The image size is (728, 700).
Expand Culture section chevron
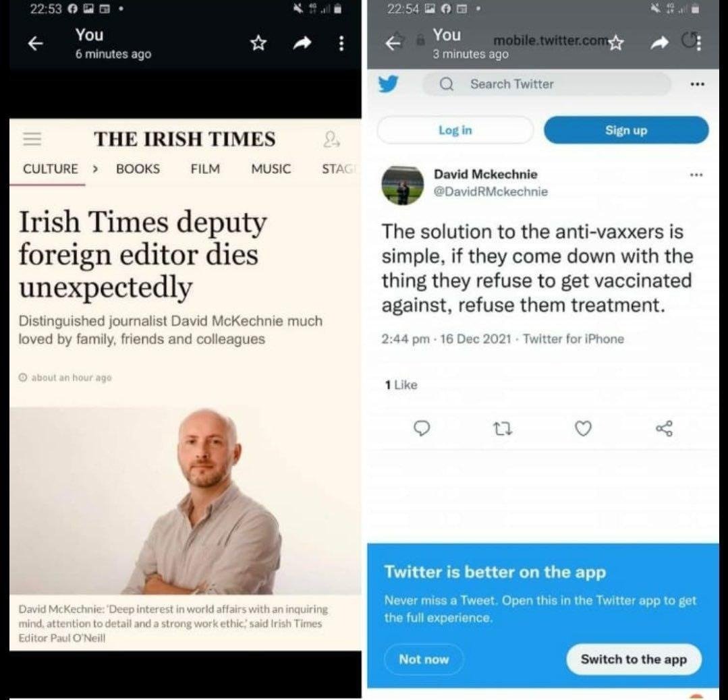(x=94, y=169)
